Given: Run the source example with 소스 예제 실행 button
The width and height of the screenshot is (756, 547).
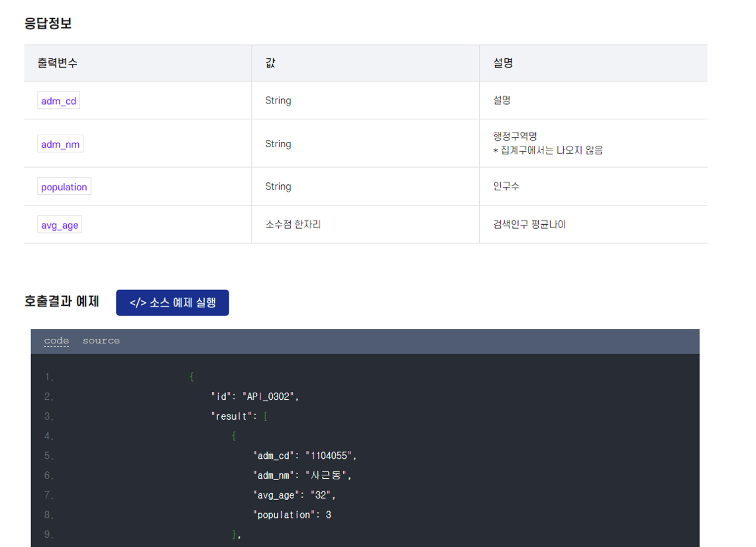Looking at the screenshot, I should [x=172, y=302].
